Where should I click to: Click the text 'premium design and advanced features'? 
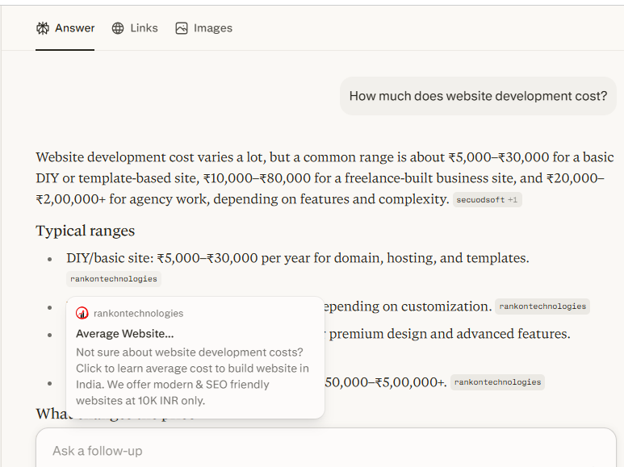click(x=450, y=334)
